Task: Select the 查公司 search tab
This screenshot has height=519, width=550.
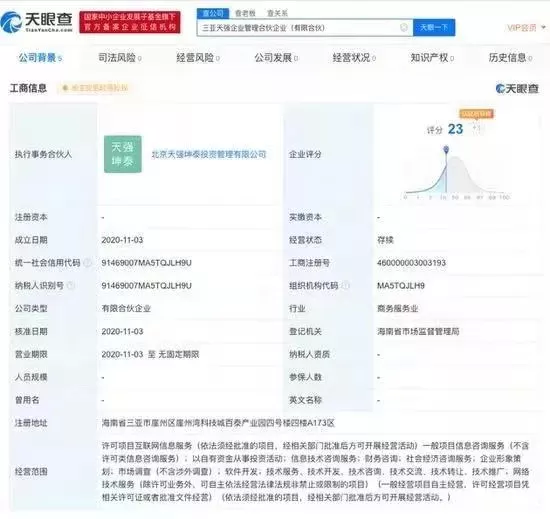Action: tap(213, 13)
